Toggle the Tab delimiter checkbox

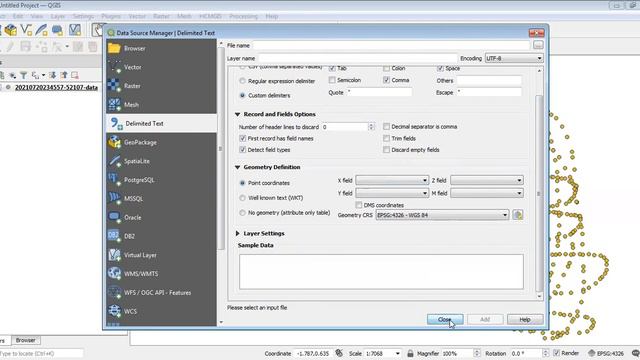point(332,68)
